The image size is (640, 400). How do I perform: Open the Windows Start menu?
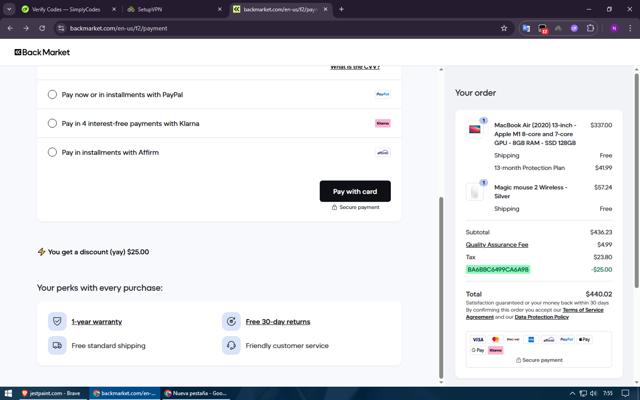click(8, 393)
